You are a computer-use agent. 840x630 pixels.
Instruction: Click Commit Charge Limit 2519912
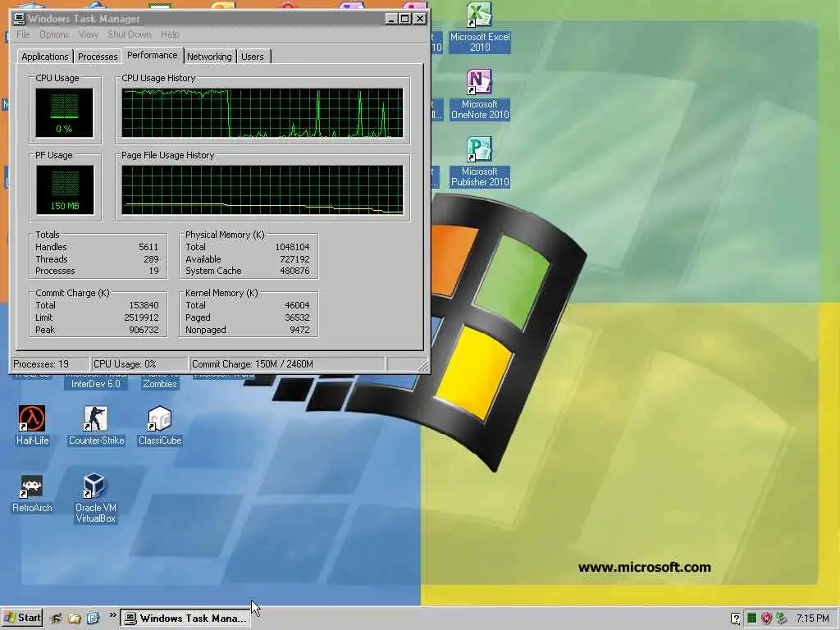coord(141,317)
